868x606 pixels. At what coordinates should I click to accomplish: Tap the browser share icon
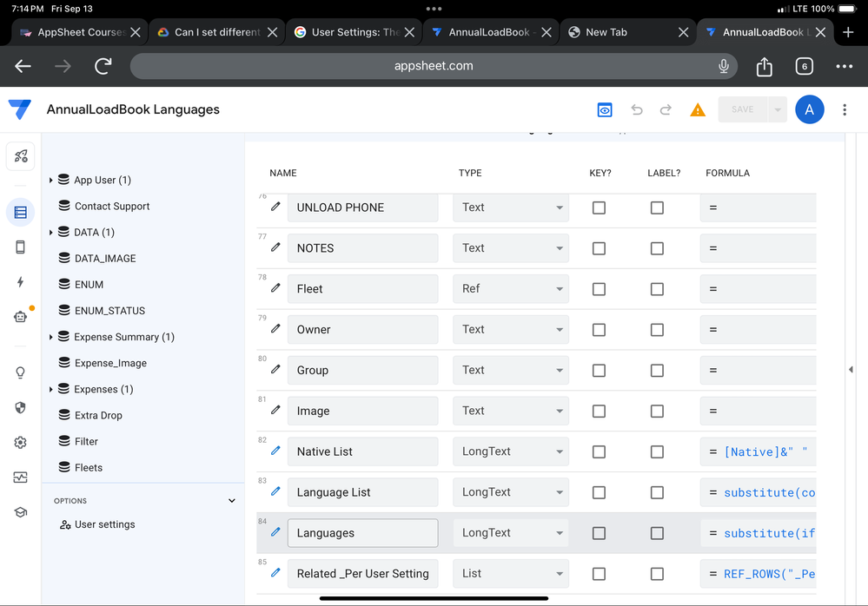(764, 66)
